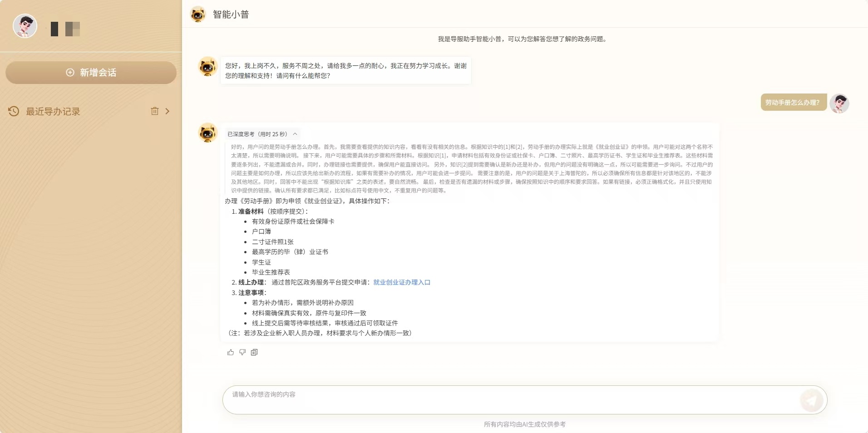Click the thumbs down feedback icon
This screenshot has height=433, width=868.
coord(242,352)
